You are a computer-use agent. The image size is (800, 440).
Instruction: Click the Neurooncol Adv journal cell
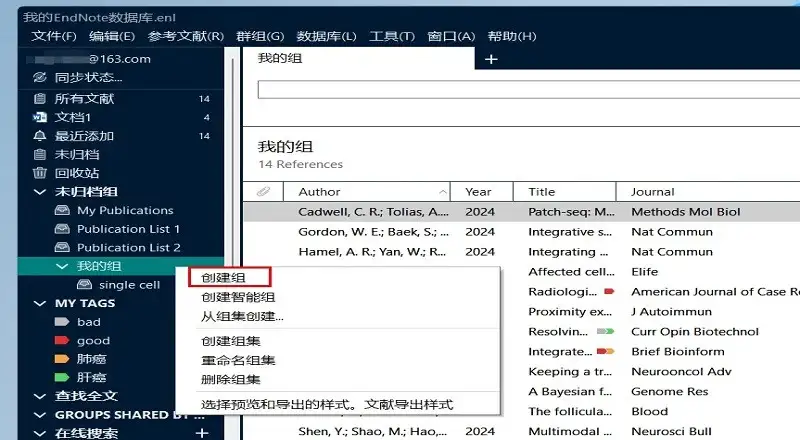(682, 372)
